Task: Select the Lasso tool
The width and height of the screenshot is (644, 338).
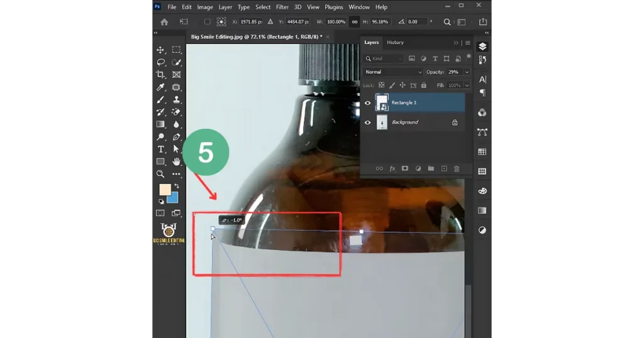Action: tap(160, 62)
